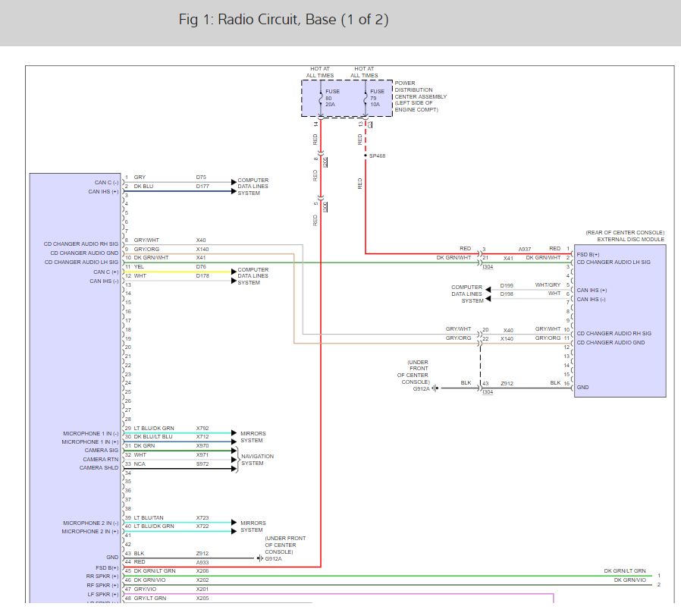Click the FSD B(+) pin on External Disc Module
681x616 pixels.
[x=588, y=254]
